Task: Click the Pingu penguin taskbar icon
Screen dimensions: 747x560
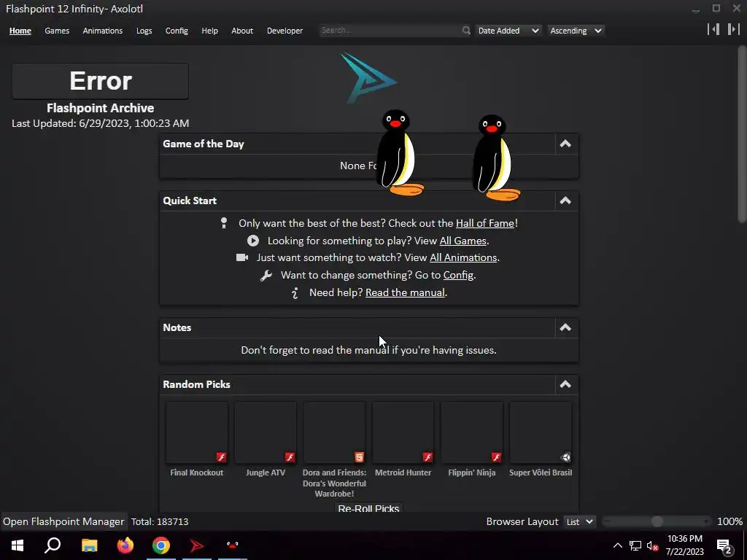Action: click(x=233, y=545)
